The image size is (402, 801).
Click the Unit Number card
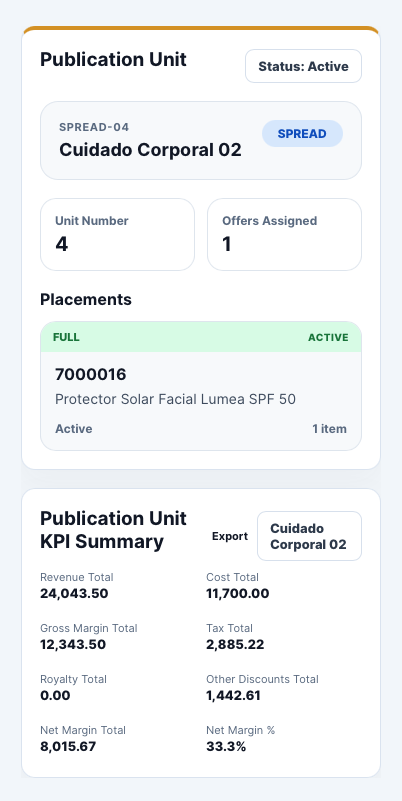click(x=117, y=234)
